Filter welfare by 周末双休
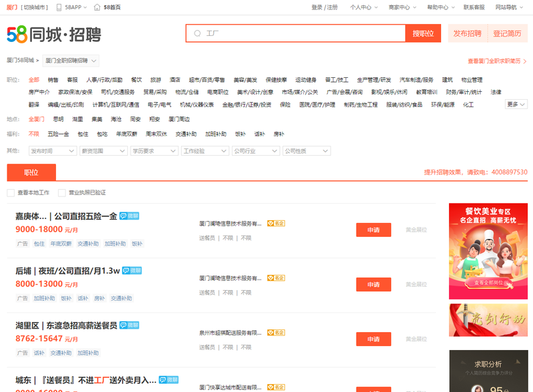This screenshot has width=533, height=392. point(157,134)
